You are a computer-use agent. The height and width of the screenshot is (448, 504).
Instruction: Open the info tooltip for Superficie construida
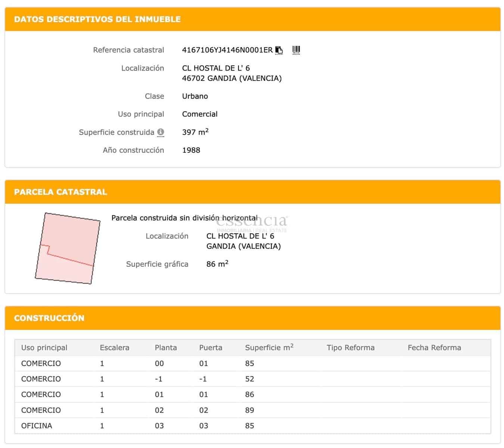click(161, 132)
